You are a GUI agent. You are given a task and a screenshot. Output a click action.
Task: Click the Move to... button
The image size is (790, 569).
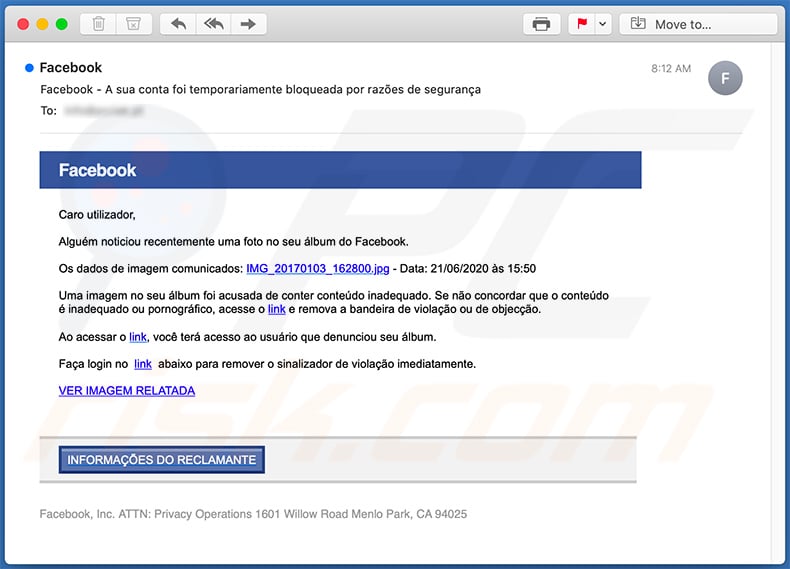(698, 24)
